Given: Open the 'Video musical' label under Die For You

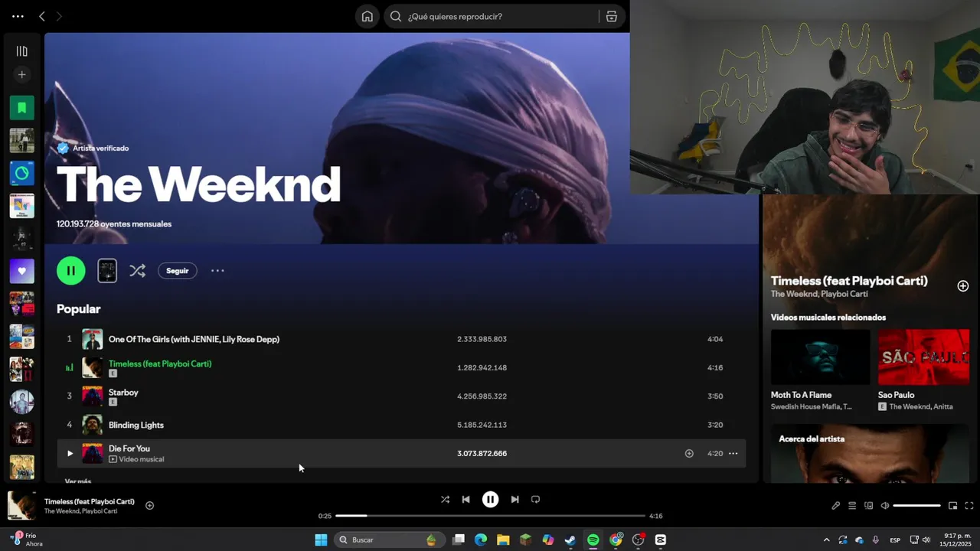Looking at the screenshot, I should coord(136,459).
